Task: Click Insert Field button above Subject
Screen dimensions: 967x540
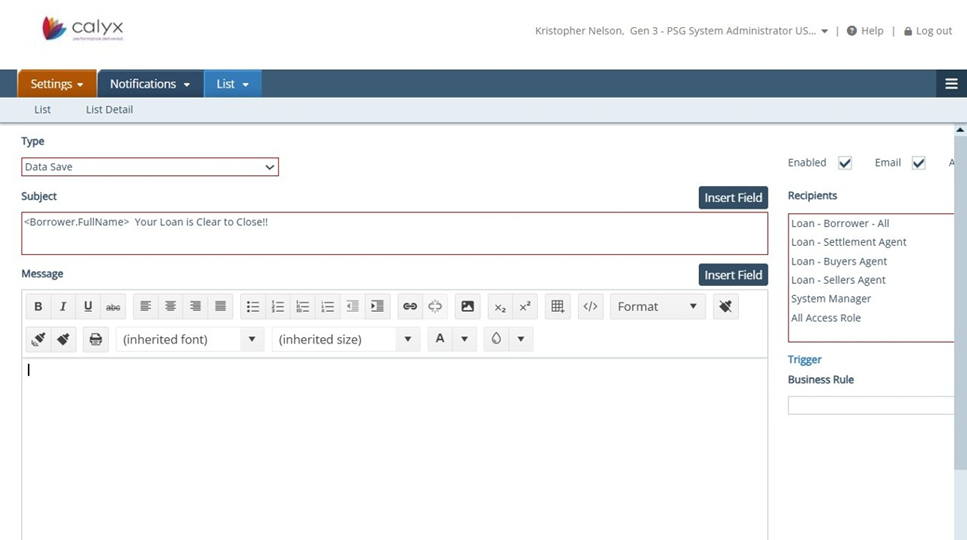Action: [733, 198]
